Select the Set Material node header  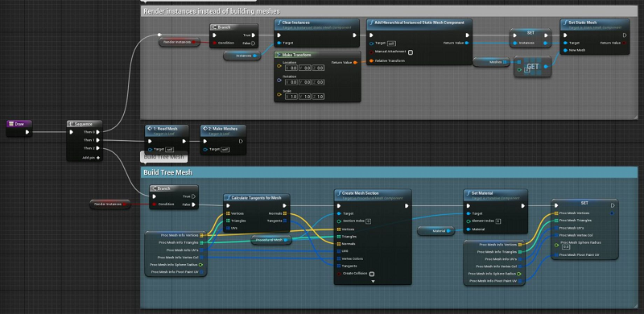tap(495, 194)
